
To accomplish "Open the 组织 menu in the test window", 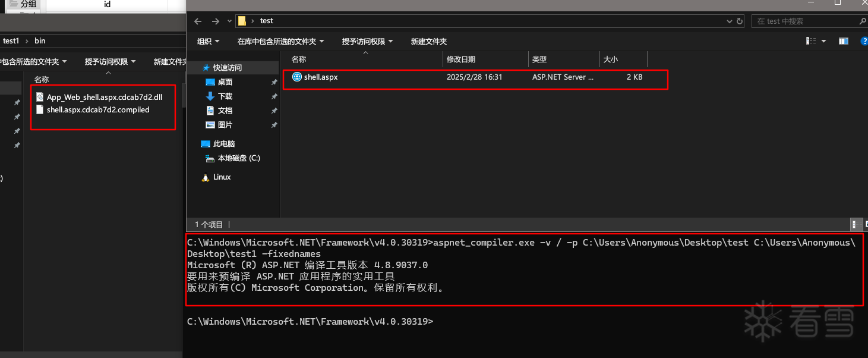I will pyautogui.click(x=208, y=41).
